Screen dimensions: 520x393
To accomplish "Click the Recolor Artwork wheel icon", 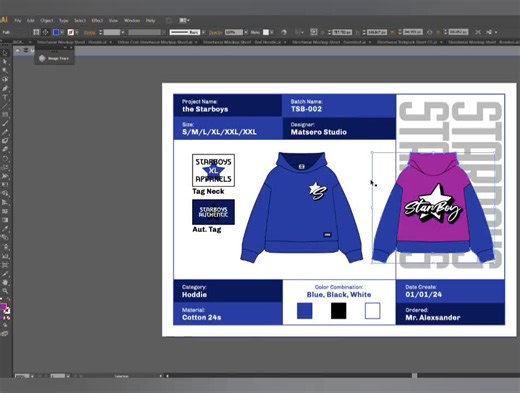I will (x=284, y=32).
